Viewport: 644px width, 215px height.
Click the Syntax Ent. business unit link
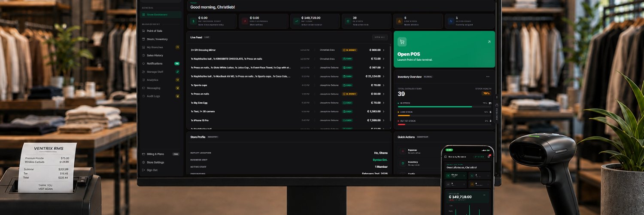tap(380, 160)
